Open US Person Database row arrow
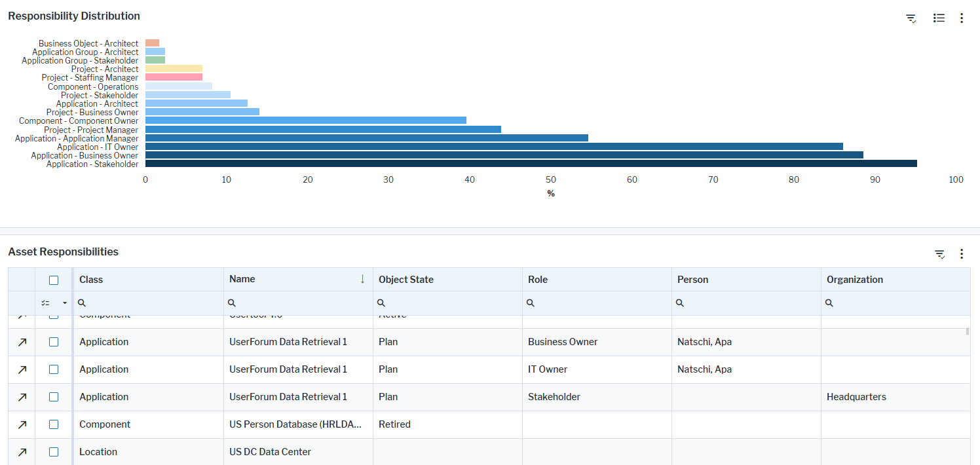Screen dimensions: 980x465 click(x=22, y=424)
